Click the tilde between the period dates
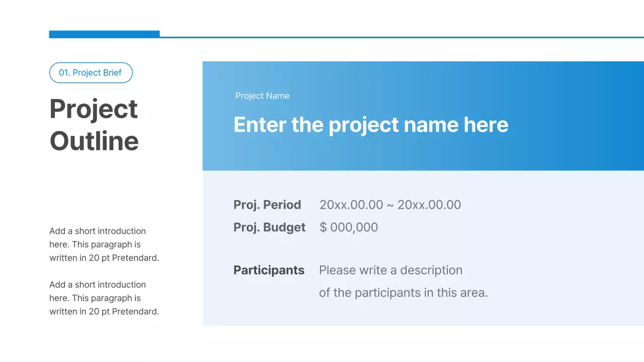The height and width of the screenshot is (362, 644). click(390, 205)
